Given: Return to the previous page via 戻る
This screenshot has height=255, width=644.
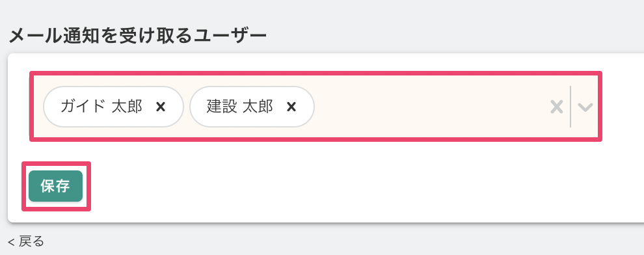Looking at the screenshot, I should 25,241.
